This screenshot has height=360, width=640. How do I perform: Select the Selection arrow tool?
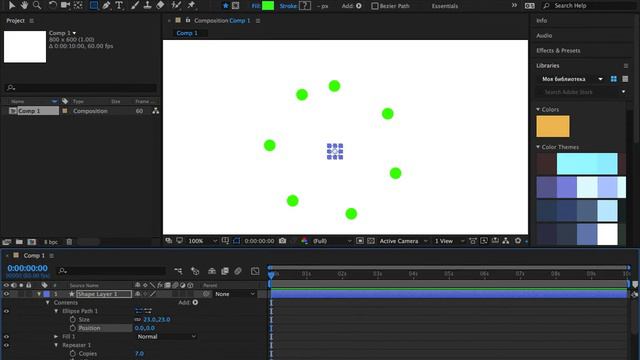12,5
